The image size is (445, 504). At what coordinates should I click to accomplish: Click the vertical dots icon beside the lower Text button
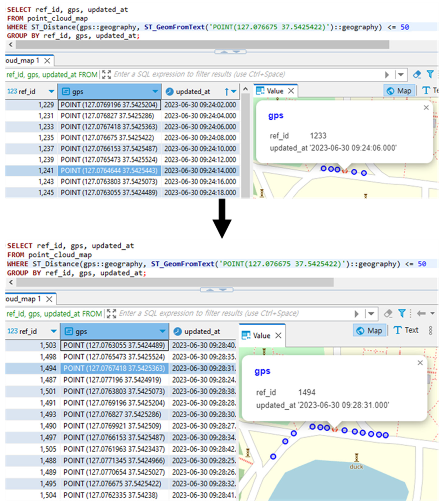(x=431, y=330)
